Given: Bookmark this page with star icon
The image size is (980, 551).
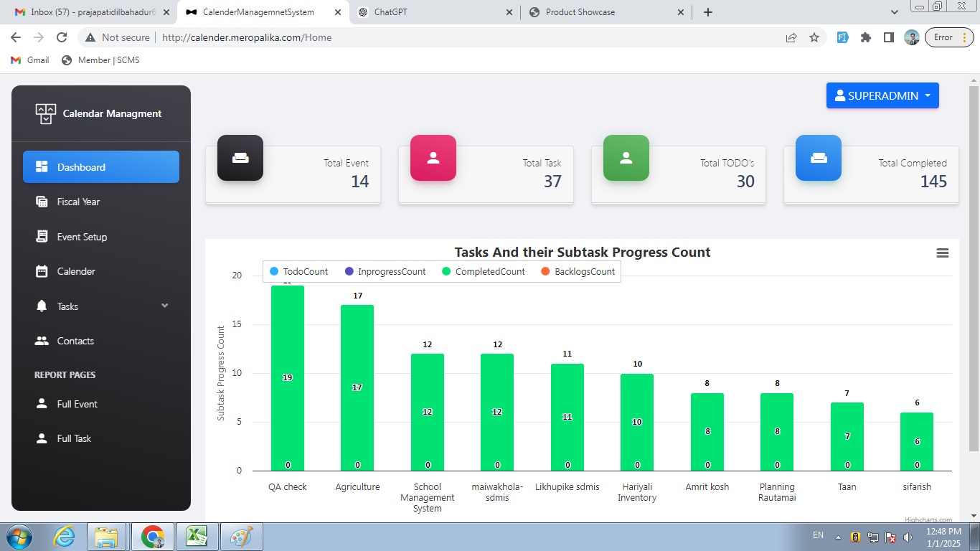Looking at the screenshot, I should tap(814, 37).
